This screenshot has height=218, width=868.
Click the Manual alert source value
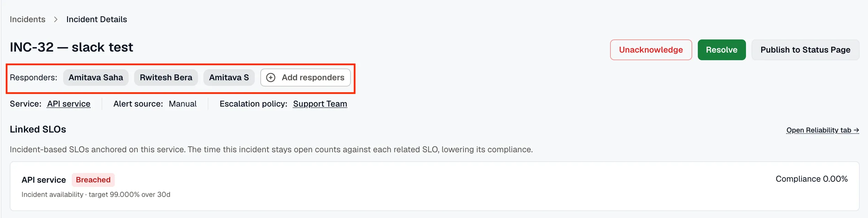pyautogui.click(x=183, y=104)
